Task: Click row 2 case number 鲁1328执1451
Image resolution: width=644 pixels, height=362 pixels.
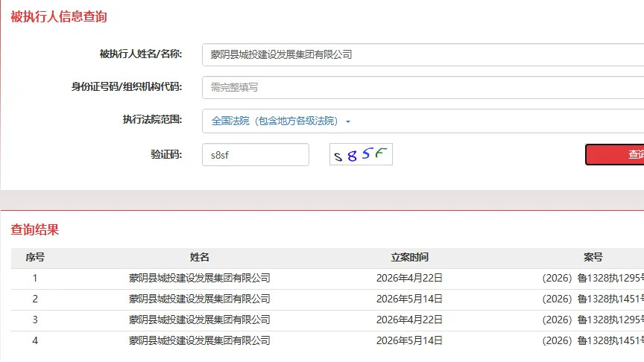Action: (x=593, y=299)
